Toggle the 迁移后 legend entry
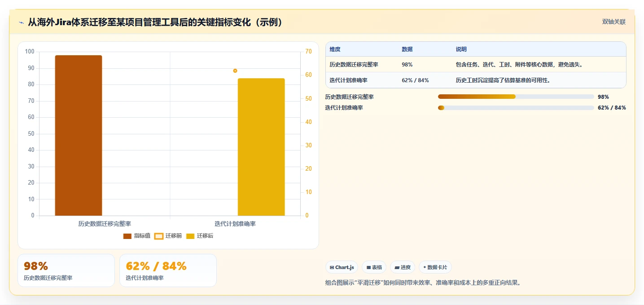Viewport: 644px width, 305px height. point(200,236)
